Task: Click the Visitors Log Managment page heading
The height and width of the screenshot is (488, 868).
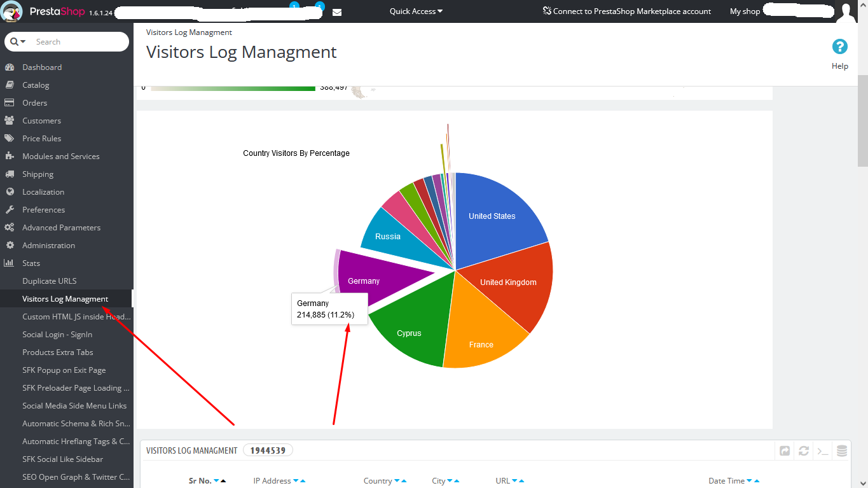Action: [x=242, y=52]
